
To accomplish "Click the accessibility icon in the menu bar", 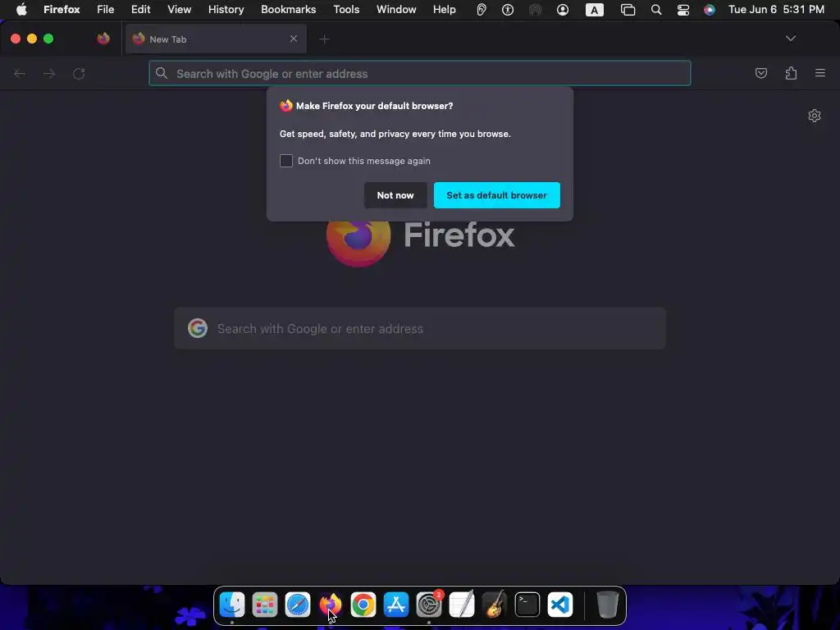I will (507, 10).
